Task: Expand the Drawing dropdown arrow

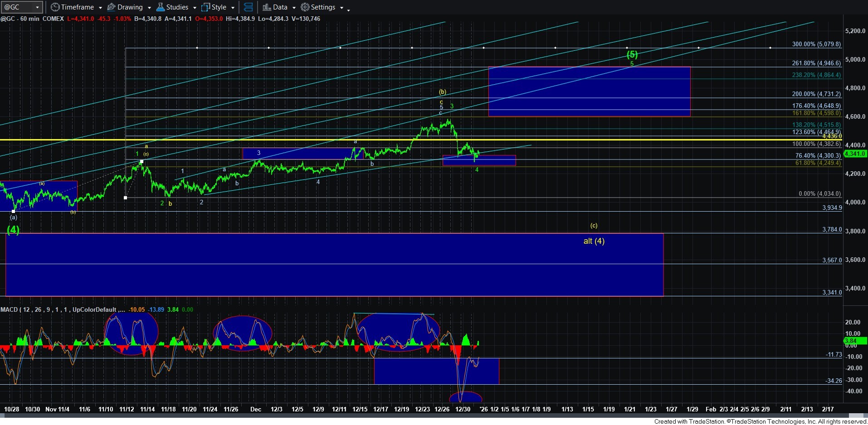Action: pos(149,8)
